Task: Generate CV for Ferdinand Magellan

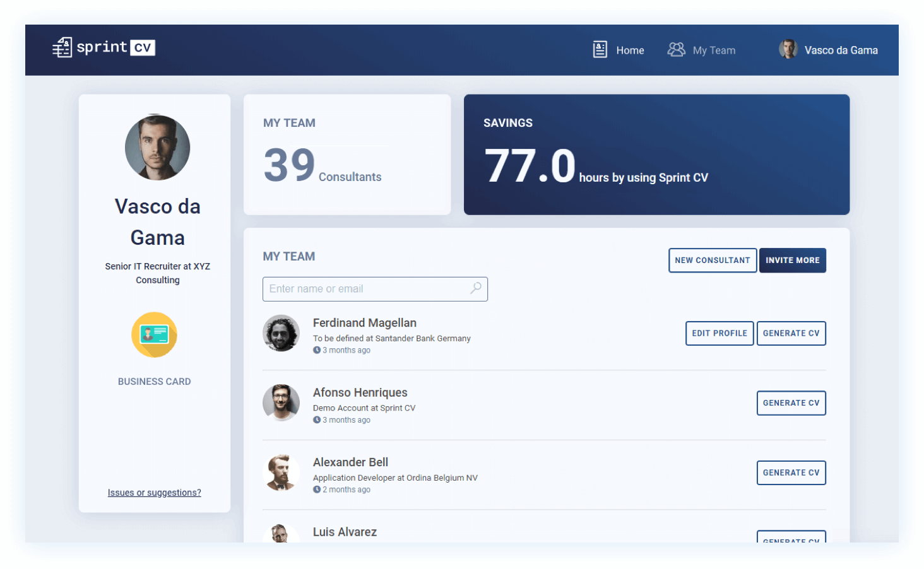Action: pyautogui.click(x=791, y=333)
